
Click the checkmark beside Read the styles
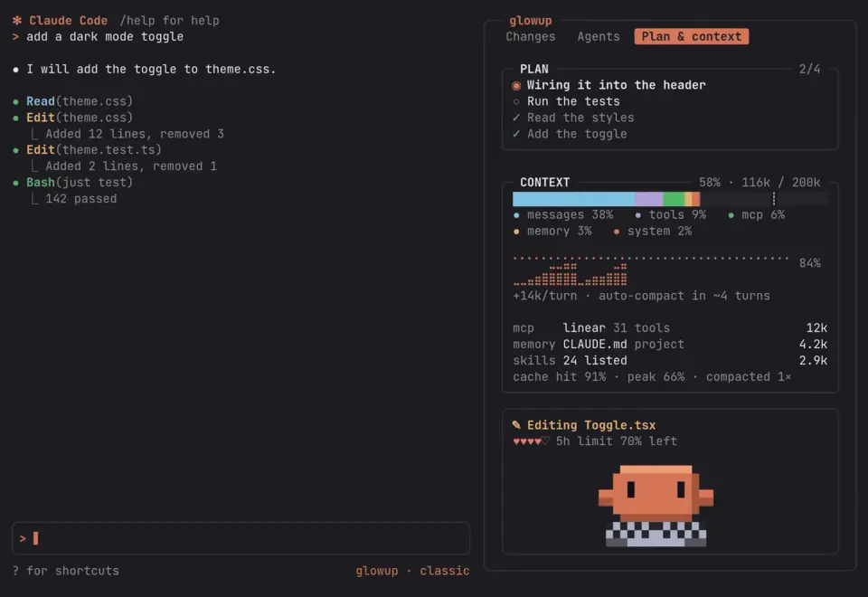click(x=516, y=118)
